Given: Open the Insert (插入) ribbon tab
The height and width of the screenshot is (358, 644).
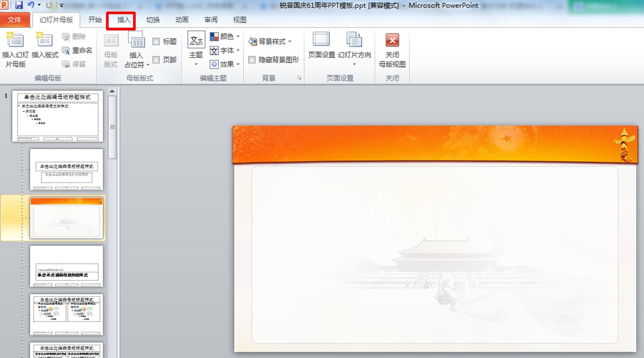Looking at the screenshot, I should [x=123, y=20].
